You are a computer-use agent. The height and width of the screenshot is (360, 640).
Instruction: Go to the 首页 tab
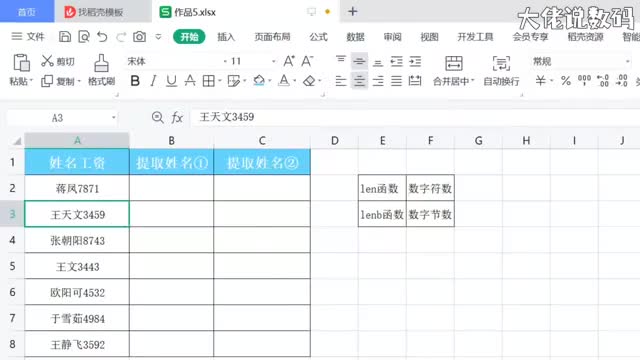(27, 12)
